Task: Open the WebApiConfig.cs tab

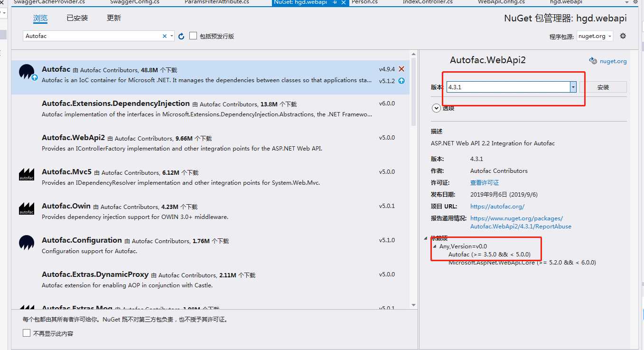Action: pyautogui.click(x=501, y=2)
